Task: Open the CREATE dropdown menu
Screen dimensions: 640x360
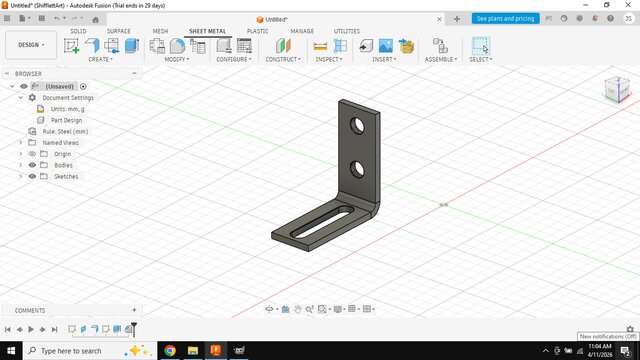Action: [x=100, y=59]
